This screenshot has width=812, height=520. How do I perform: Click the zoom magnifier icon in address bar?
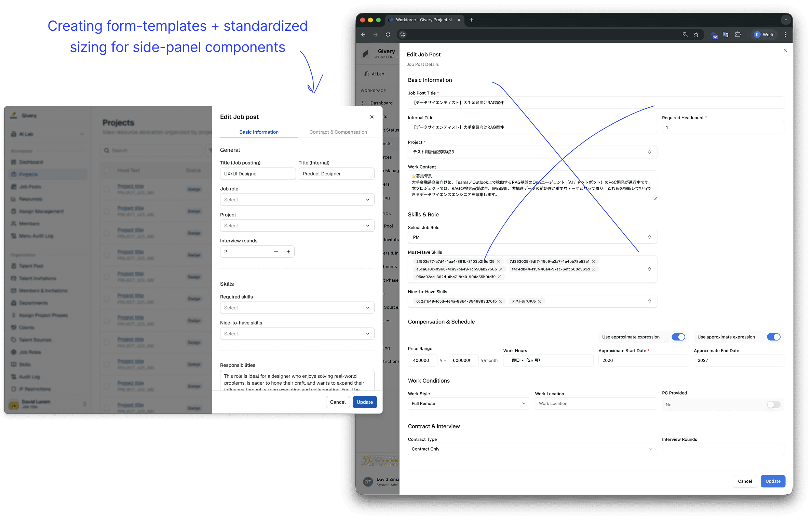pos(685,35)
